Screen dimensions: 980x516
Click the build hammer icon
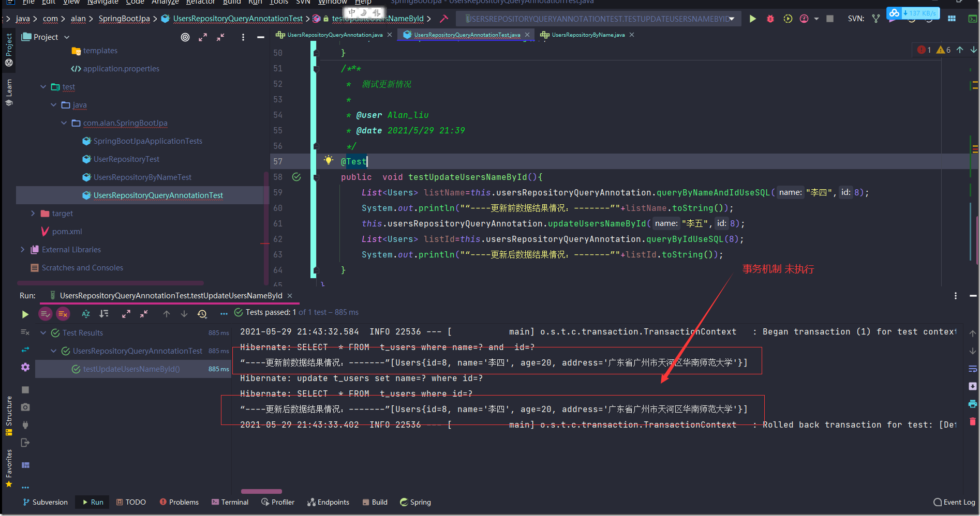pos(444,19)
